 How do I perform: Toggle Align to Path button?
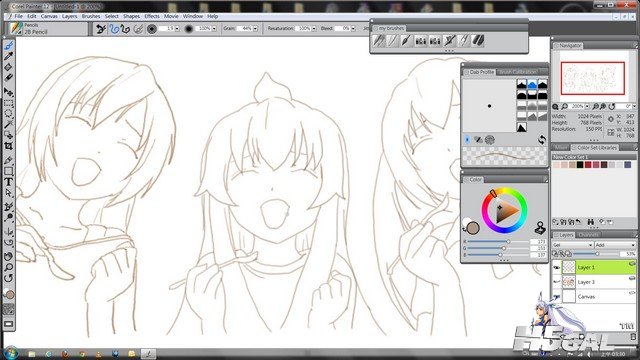[x=138, y=29]
